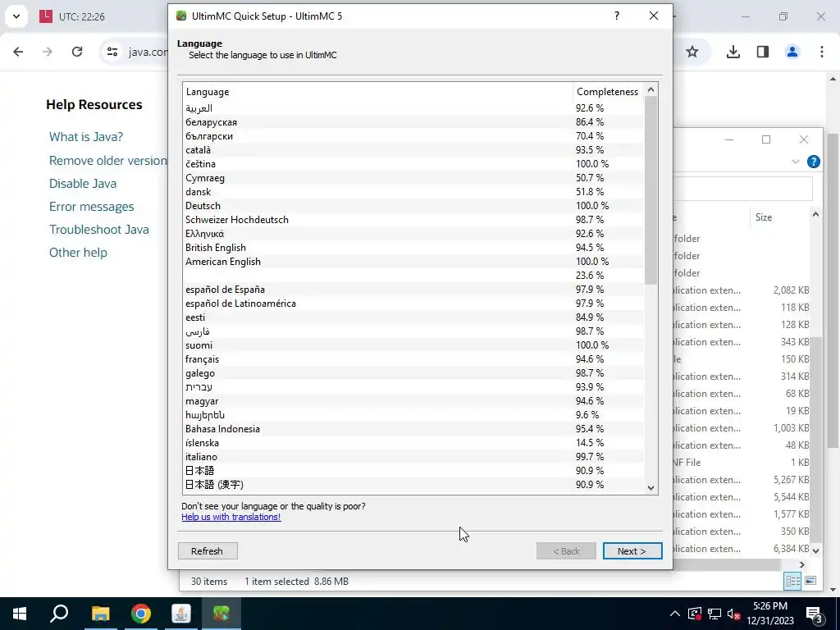This screenshot has width=840, height=630.
Task: Select dansk language
Action: [x=413, y=192]
